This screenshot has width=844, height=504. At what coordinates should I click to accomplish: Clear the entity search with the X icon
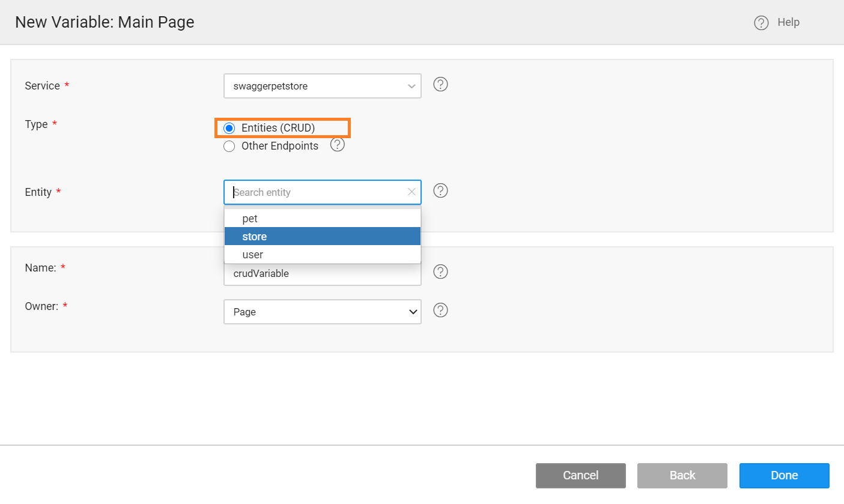pos(411,192)
